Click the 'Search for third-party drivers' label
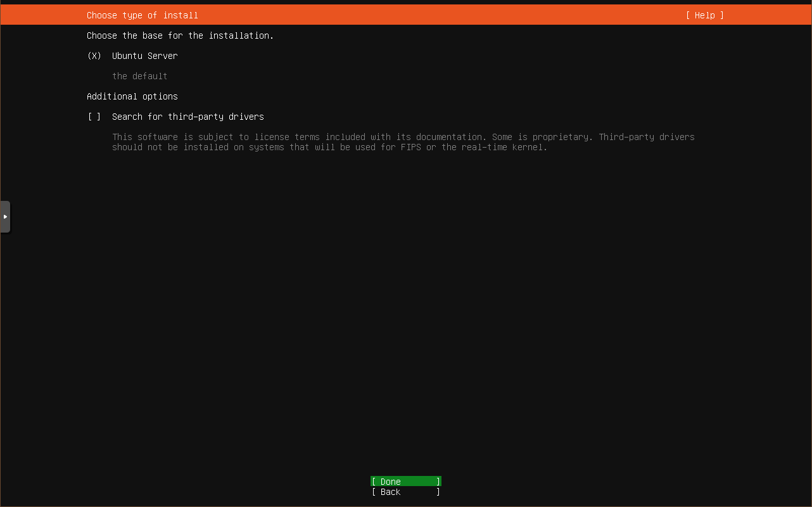 point(188,117)
